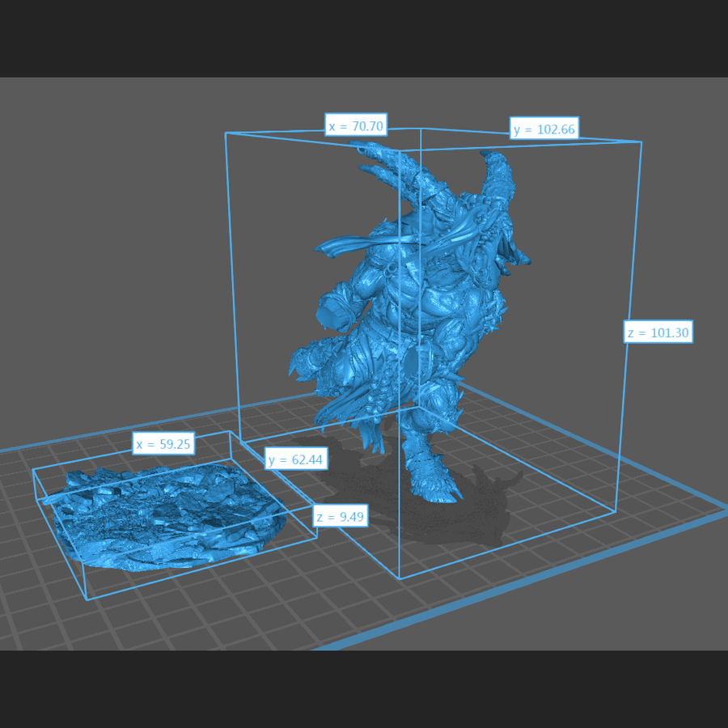This screenshot has height=728, width=728.
Task: Click the x = 70.70 dimension label
Action: coord(355,126)
